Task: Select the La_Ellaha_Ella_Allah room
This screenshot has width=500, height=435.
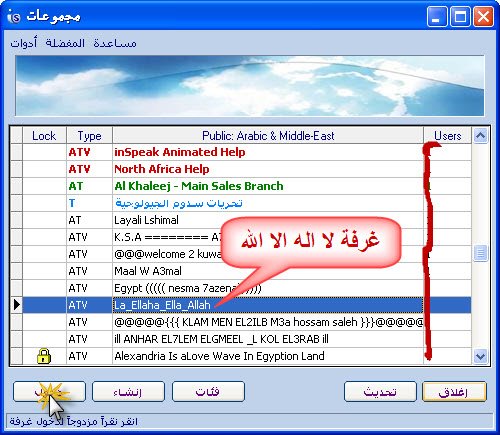Action: point(268,305)
